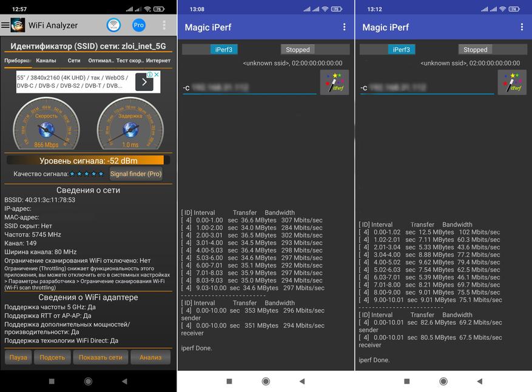Tap Android back triangle in 13:12 screen
The image size is (532, 392).
pyautogui.click(x=480, y=382)
